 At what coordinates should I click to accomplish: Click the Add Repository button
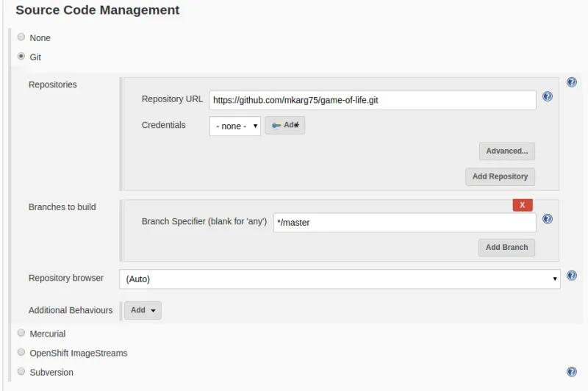click(501, 177)
